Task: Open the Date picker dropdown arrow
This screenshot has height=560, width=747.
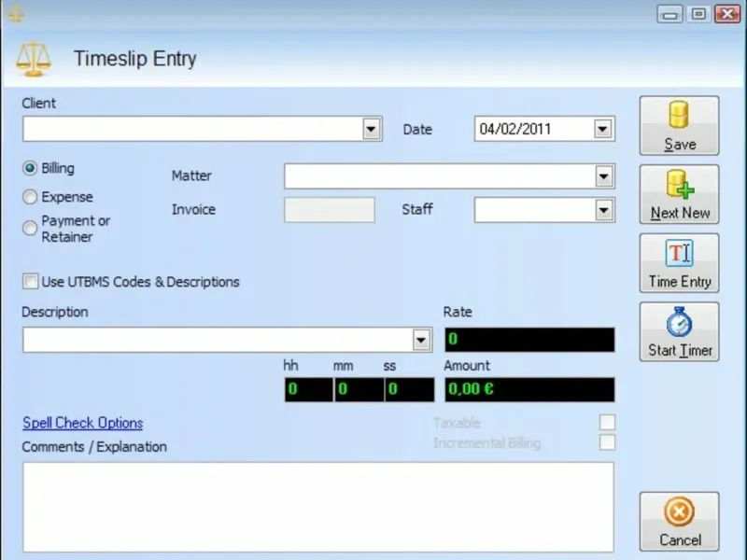Action: coord(602,129)
